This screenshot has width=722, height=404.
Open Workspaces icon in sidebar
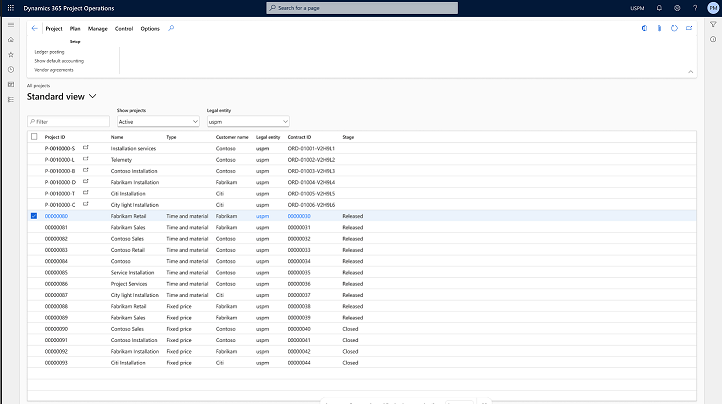(11, 84)
